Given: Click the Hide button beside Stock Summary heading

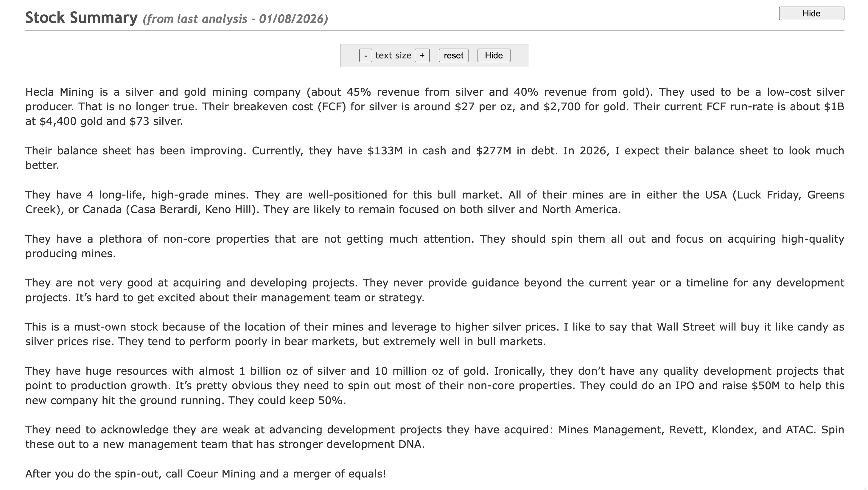Looking at the screenshot, I should [x=811, y=13].
